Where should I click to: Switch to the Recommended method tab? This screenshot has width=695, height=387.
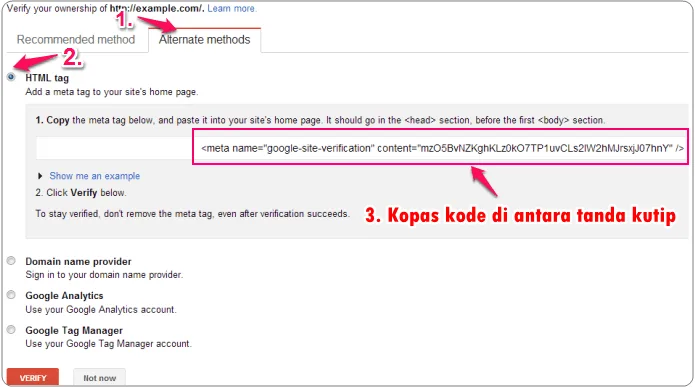pos(76,39)
